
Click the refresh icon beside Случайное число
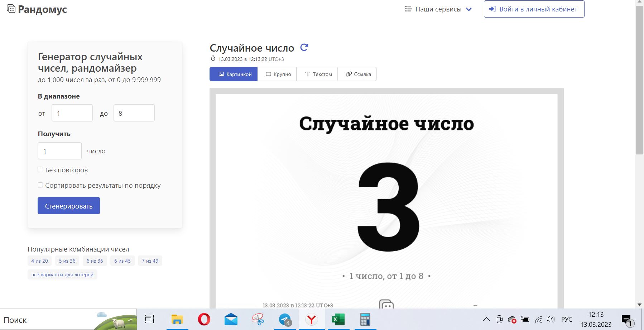(x=304, y=47)
